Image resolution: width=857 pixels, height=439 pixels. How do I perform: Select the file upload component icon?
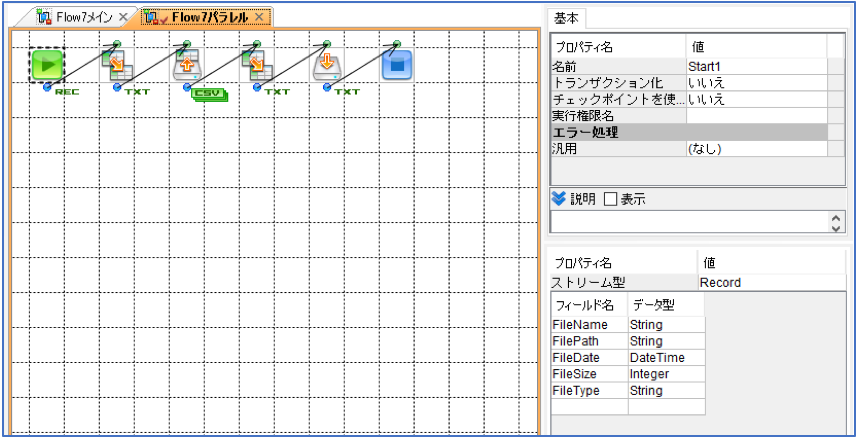tap(187, 65)
